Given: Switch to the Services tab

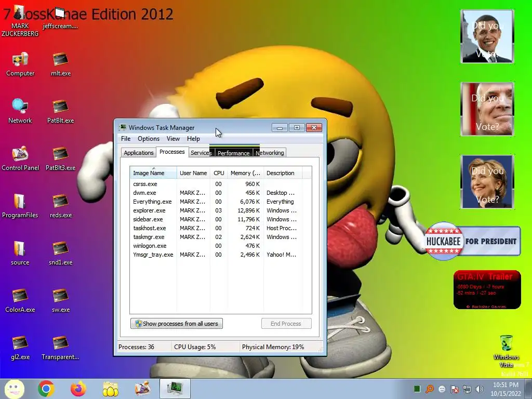Looking at the screenshot, I should [201, 153].
